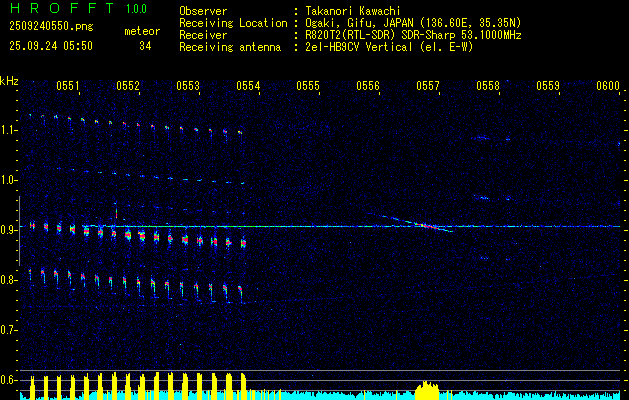Click the kHz axis unit label
The width and height of the screenshot is (629, 400).
[x=9, y=81]
